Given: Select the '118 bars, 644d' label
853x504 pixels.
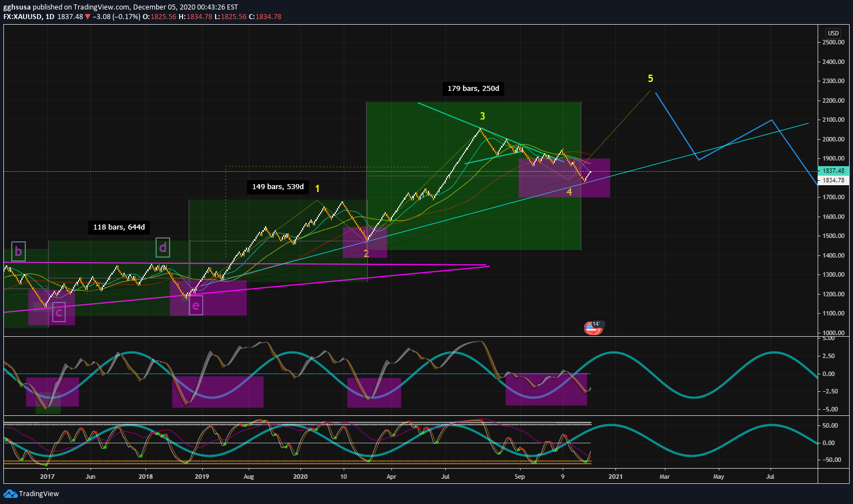Looking at the screenshot, I should pyautogui.click(x=119, y=227).
